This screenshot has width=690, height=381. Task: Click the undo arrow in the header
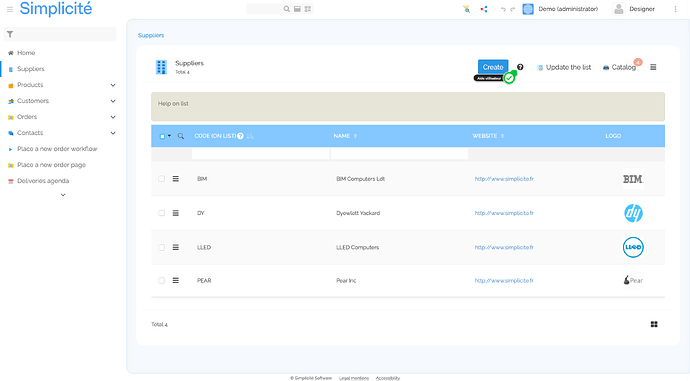click(x=503, y=9)
